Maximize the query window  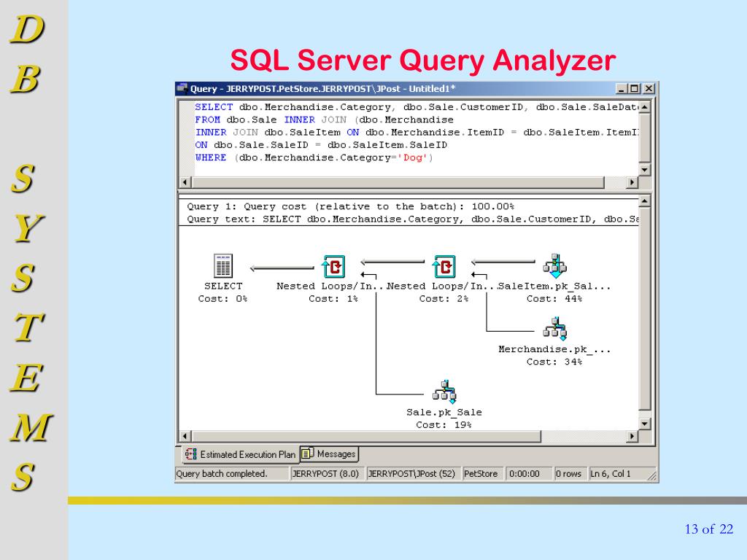coord(634,88)
